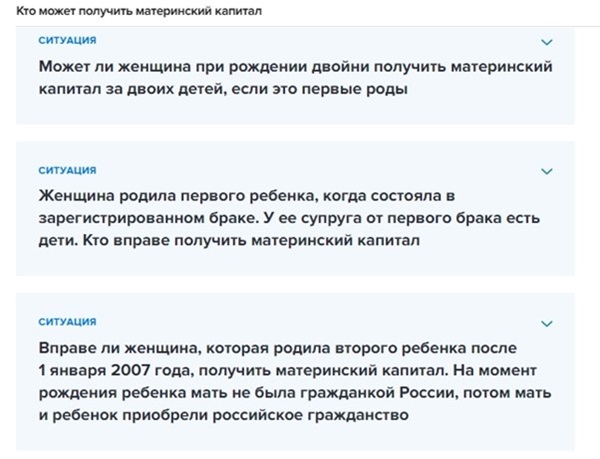Click the first card's СИТУАЦИЯ label
Image resolution: width=600 pixels, height=459 pixels.
click(67, 41)
